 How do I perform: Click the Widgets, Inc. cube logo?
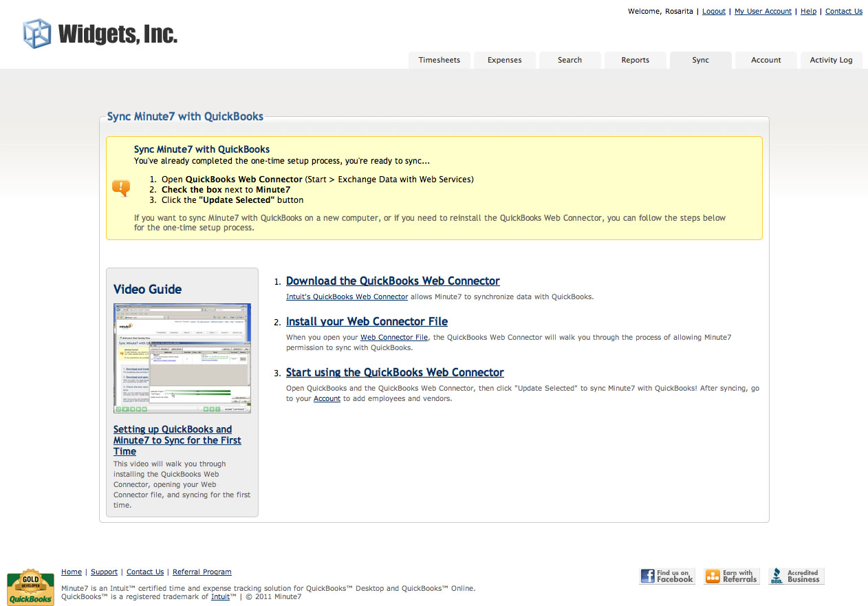point(37,34)
